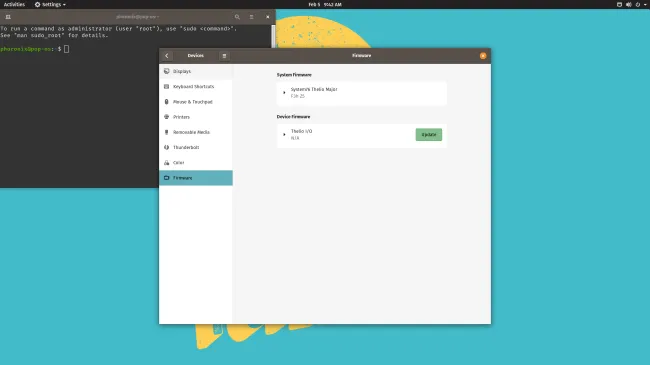650x365 pixels.
Task: Go back from Devices in Settings
Action: (167, 56)
